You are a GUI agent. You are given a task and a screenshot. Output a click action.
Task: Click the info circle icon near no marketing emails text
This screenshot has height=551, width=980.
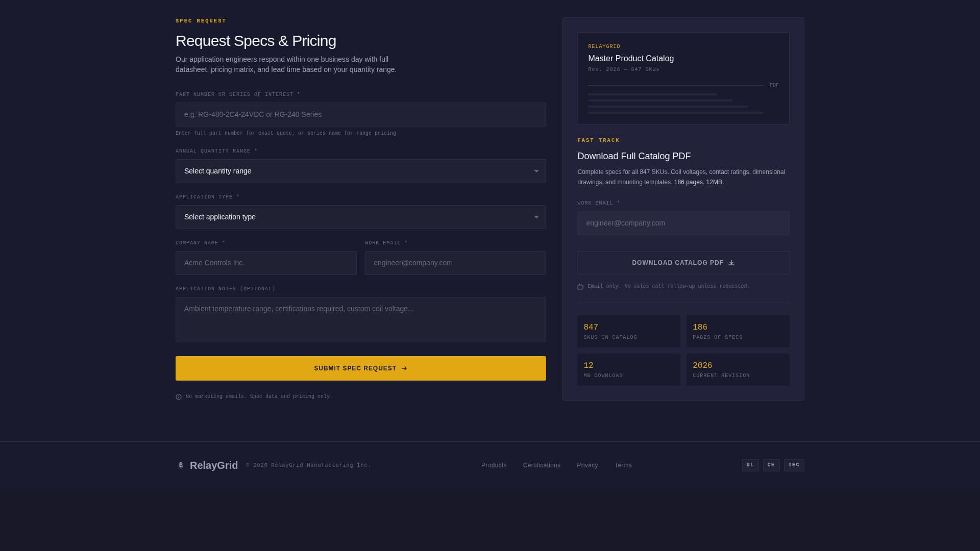[x=178, y=396]
